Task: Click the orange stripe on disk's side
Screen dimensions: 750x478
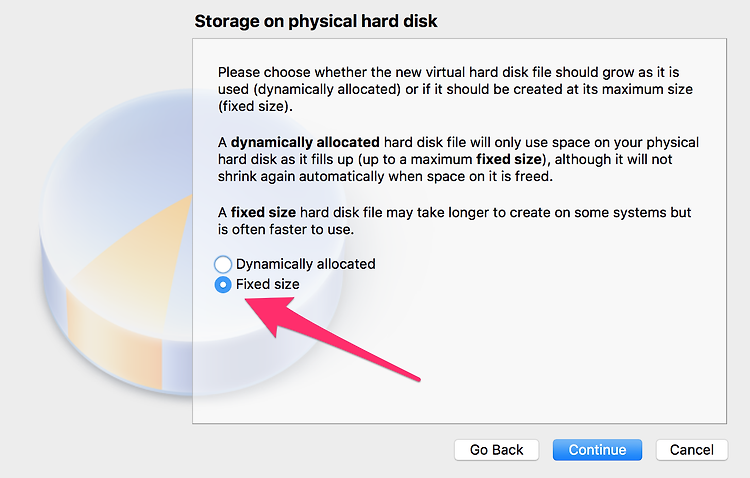Action: (x=115, y=340)
